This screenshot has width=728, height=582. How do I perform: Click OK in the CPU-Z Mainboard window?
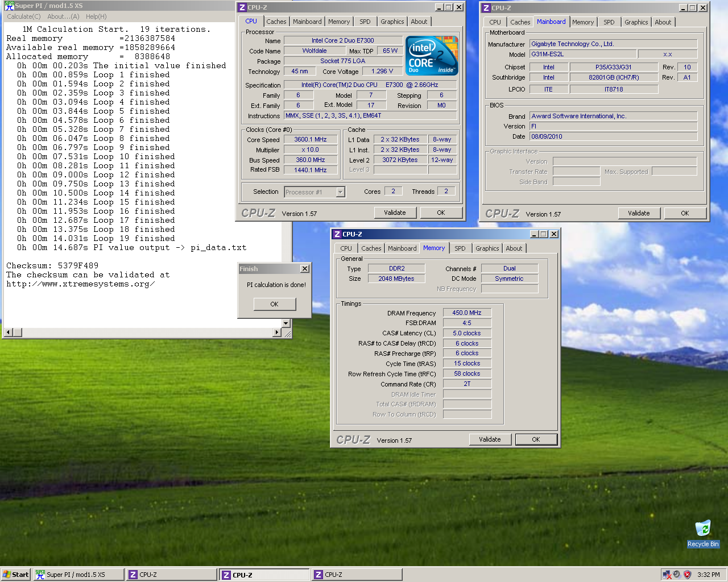click(685, 213)
